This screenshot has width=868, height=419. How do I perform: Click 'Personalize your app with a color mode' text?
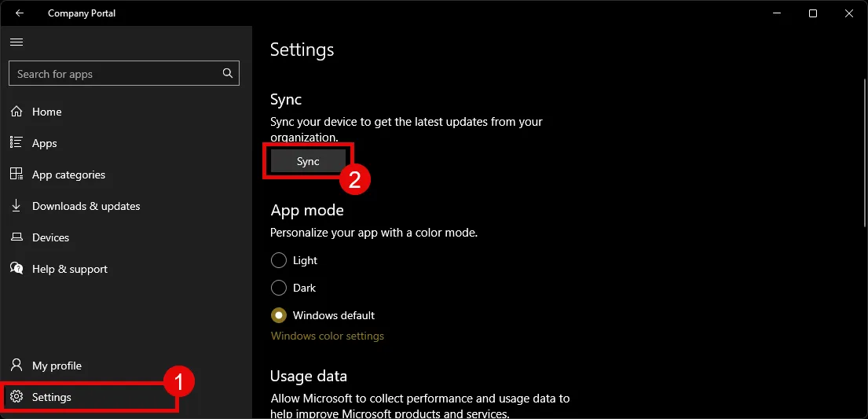coord(374,233)
